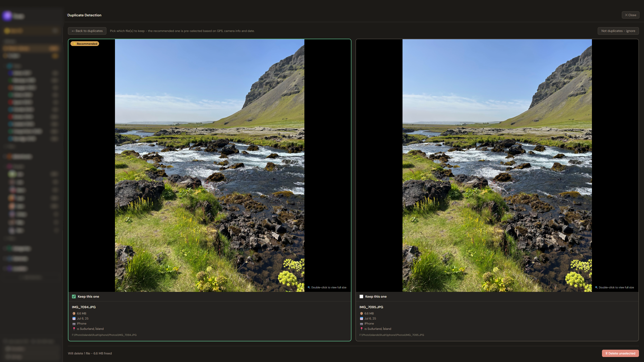Image resolution: width=644 pixels, height=362 pixels.
Task: Click magnifier icon on left photo
Action: pyautogui.click(x=309, y=287)
